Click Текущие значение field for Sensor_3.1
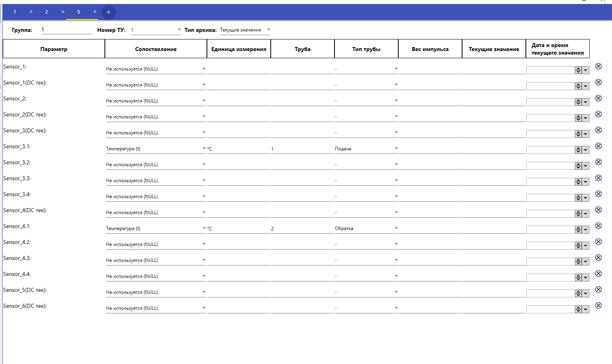The image size is (612, 364). click(x=494, y=149)
